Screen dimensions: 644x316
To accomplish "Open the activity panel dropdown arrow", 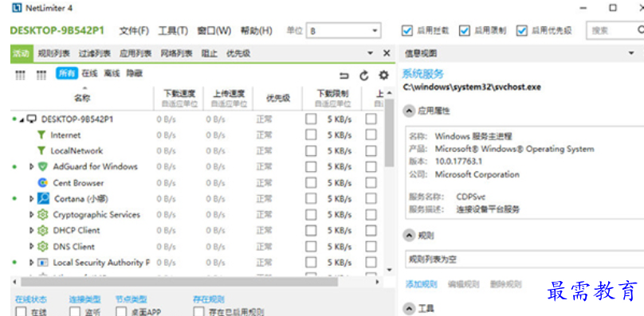I will click(x=371, y=53).
